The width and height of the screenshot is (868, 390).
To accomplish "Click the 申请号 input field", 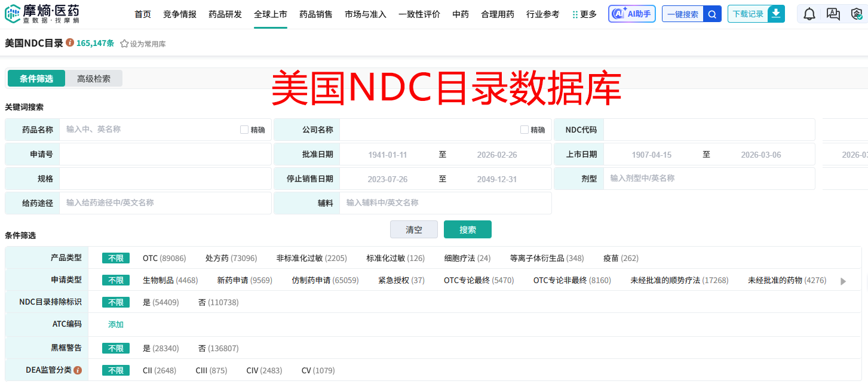I will (x=165, y=154).
